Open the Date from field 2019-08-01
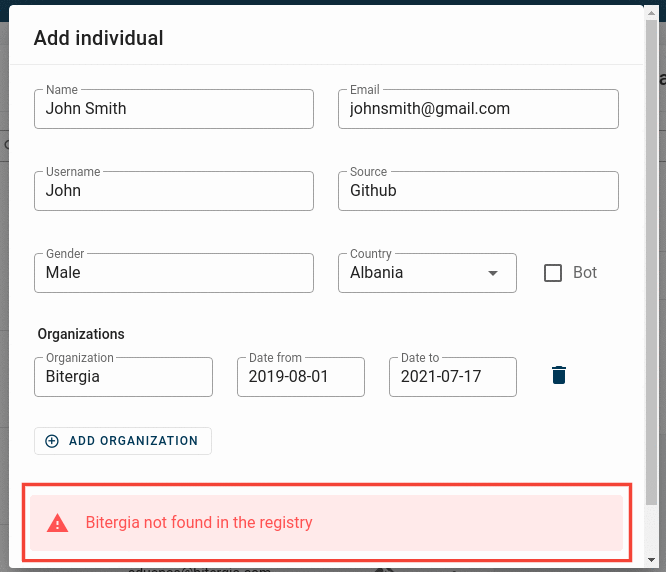The height and width of the screenshot is (572, 666). 301,377
